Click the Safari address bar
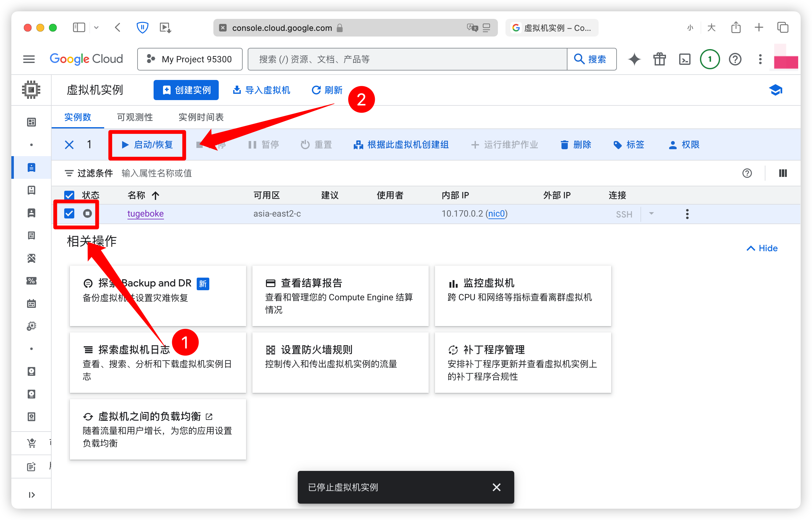 (355, 28)
